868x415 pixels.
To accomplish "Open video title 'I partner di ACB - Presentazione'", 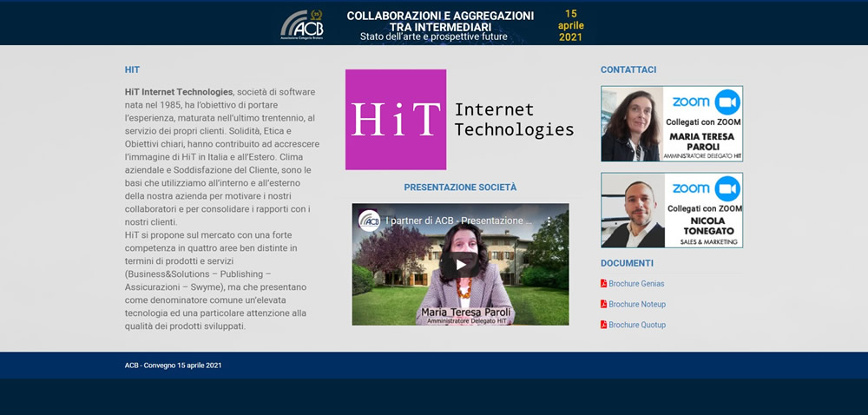I will [x=459, y=221].
